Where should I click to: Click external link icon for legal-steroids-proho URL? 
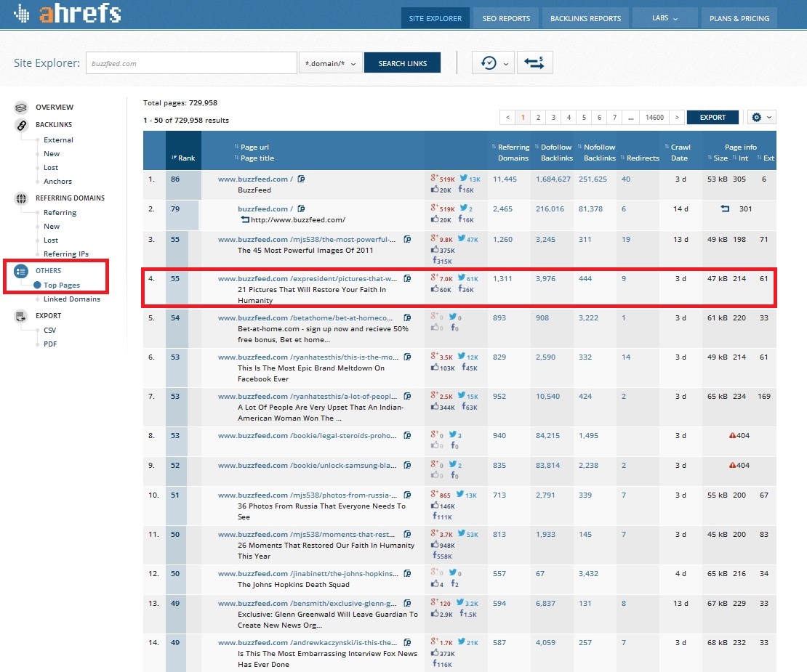[x=407, y=435]
